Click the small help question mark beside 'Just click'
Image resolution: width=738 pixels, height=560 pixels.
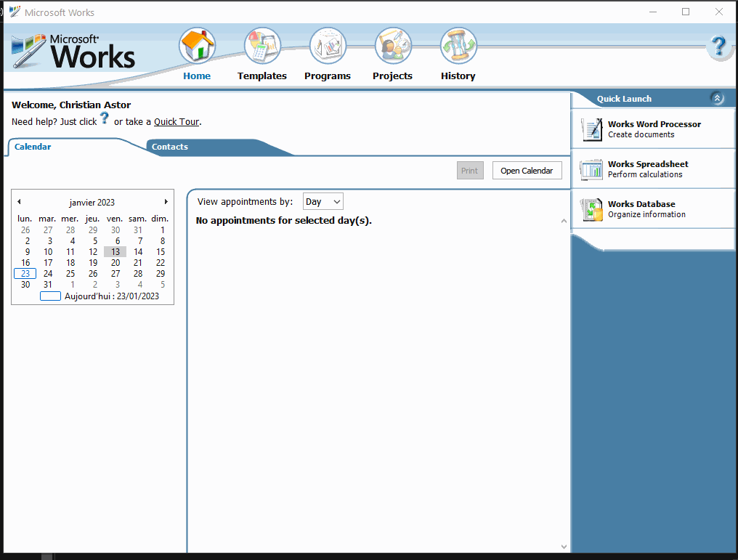pos(105,118)
